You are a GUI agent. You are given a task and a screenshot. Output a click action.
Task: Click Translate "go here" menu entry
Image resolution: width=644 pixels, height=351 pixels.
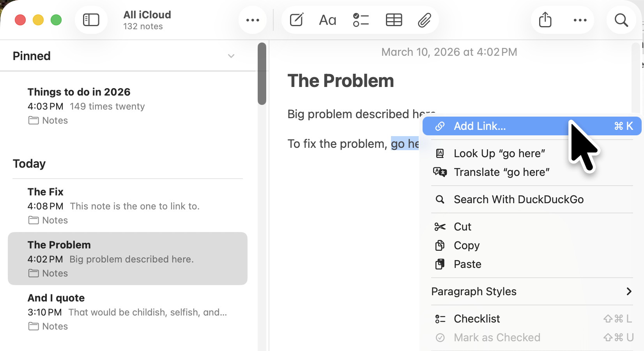click(501, 172)
